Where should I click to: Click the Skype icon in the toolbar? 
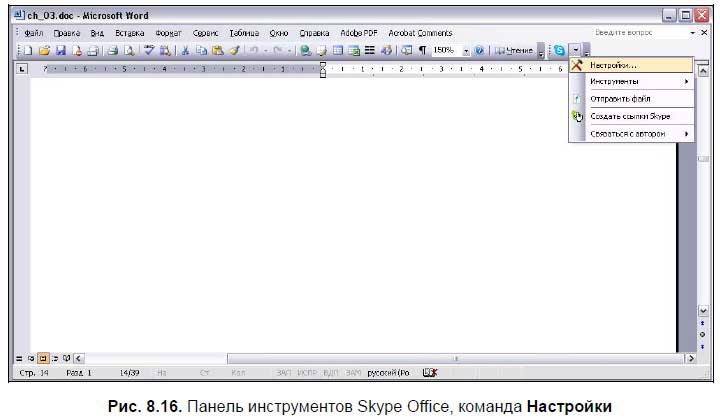559,50
